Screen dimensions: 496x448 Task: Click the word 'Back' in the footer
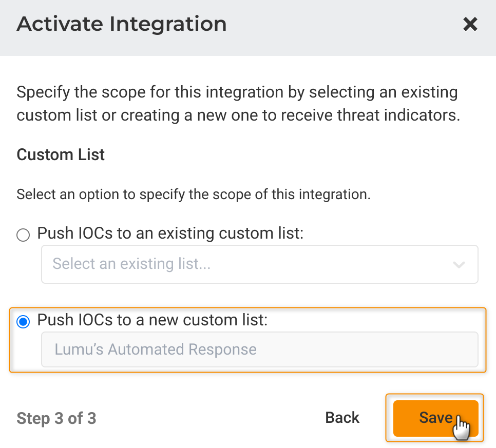(x=342, y=418)
